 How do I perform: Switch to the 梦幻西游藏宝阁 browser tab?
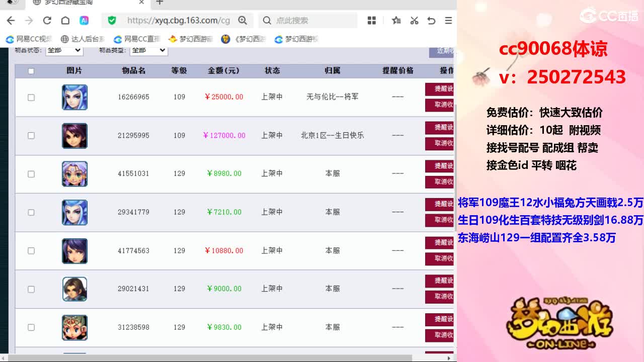[x=88, y=3]
